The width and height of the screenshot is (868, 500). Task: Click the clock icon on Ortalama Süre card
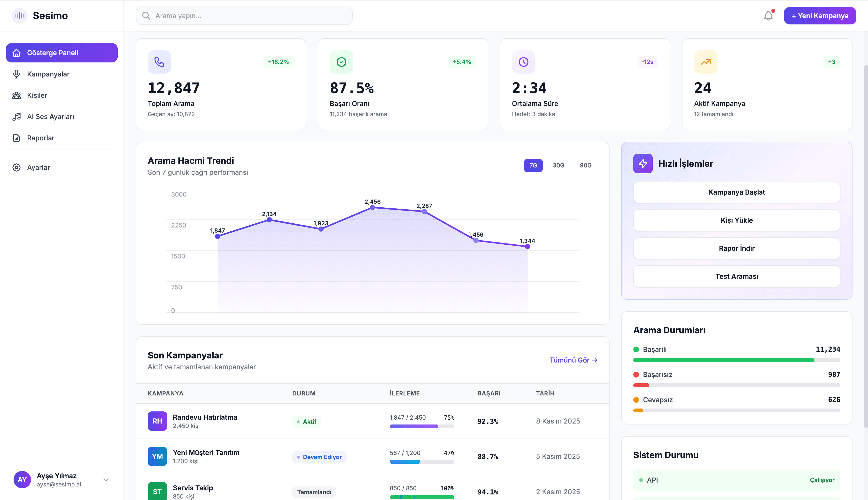pyautogui.click(x=523, y=62)
